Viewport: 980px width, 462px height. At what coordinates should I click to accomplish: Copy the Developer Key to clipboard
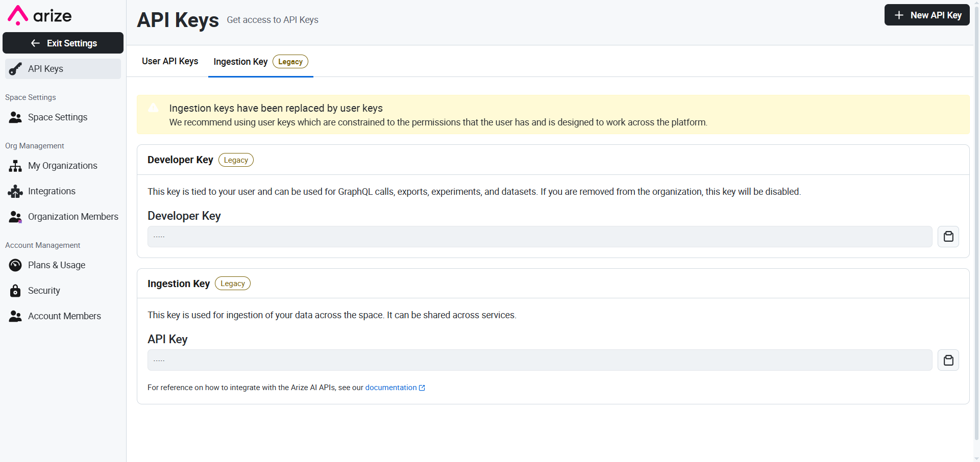(948, 237)
